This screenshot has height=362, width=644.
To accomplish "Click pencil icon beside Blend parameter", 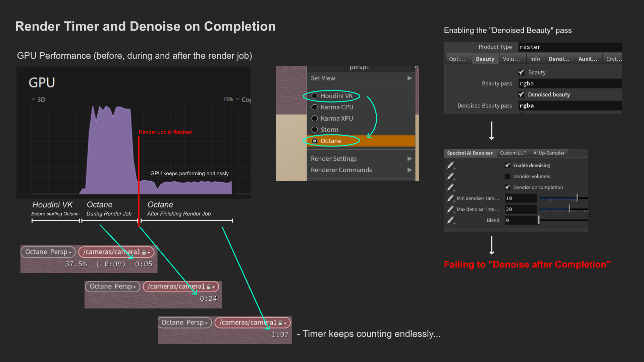I will [x=450, y=221].
